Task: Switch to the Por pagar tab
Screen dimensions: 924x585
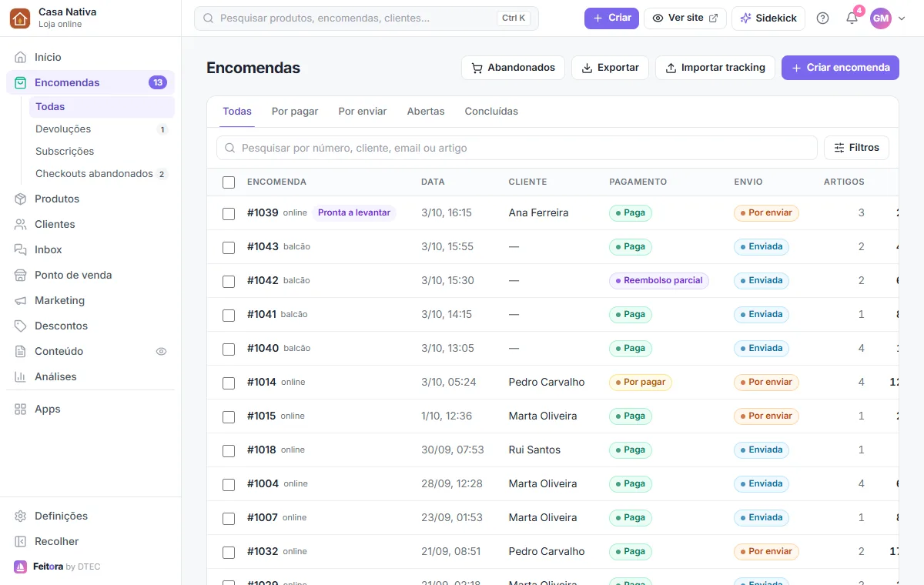Action: (295, 112)
